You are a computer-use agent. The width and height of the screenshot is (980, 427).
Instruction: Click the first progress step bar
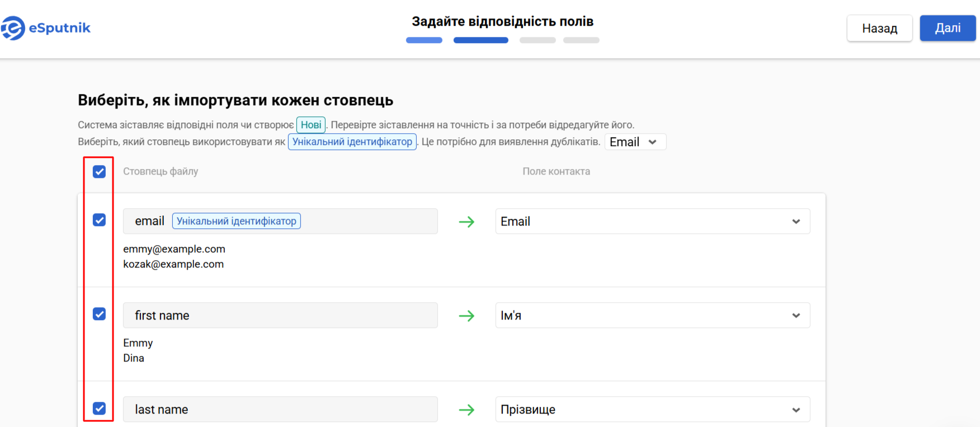click(x=424, y=40)
